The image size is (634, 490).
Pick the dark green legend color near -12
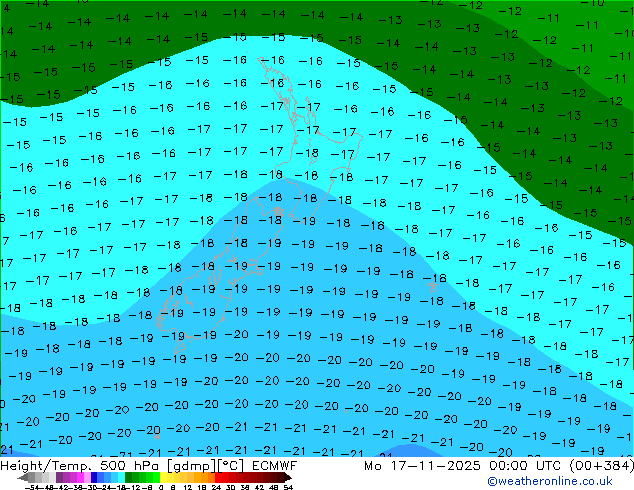pos(128,477)
